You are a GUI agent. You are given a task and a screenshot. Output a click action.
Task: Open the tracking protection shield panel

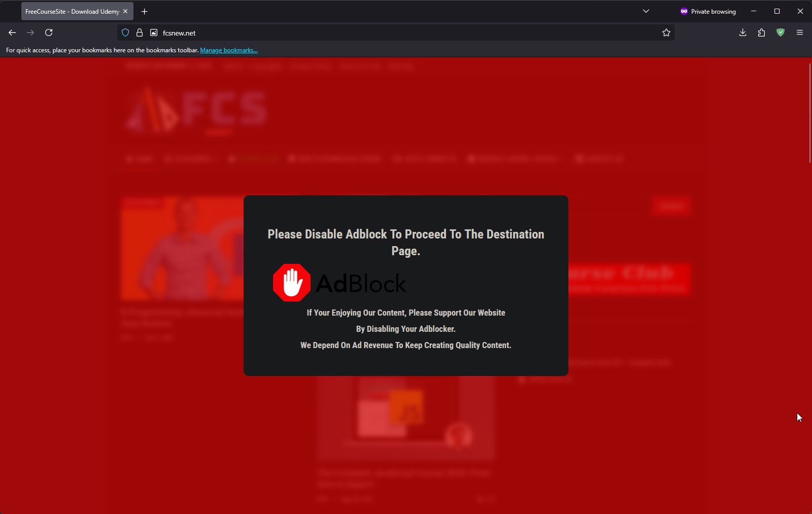coord(125,32)
